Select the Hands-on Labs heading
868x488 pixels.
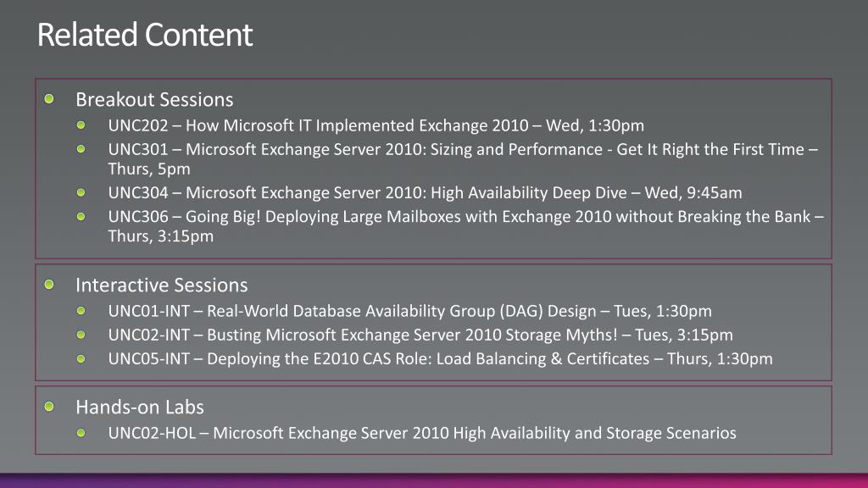point(140,408)
